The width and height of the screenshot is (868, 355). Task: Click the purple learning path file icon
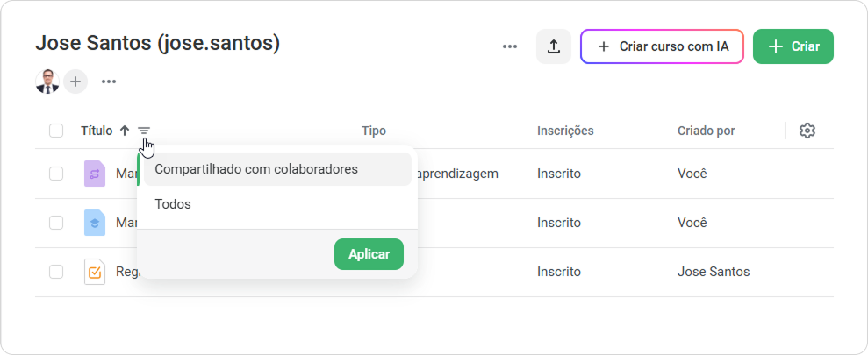(x=95, y=174)
